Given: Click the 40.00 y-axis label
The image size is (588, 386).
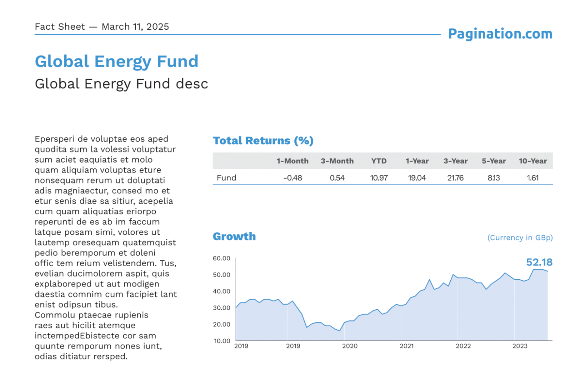Looking at the screenshot, I should click(221, 291).
